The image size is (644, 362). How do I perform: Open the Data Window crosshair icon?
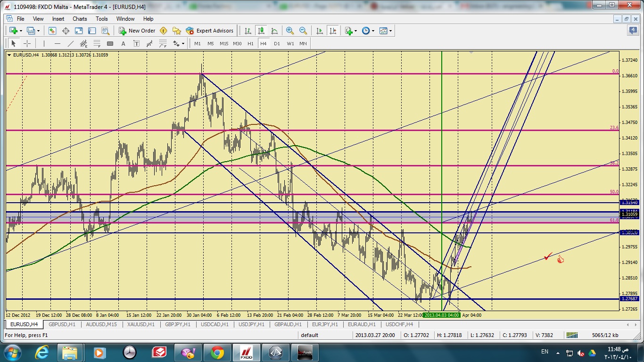[66, 31]
